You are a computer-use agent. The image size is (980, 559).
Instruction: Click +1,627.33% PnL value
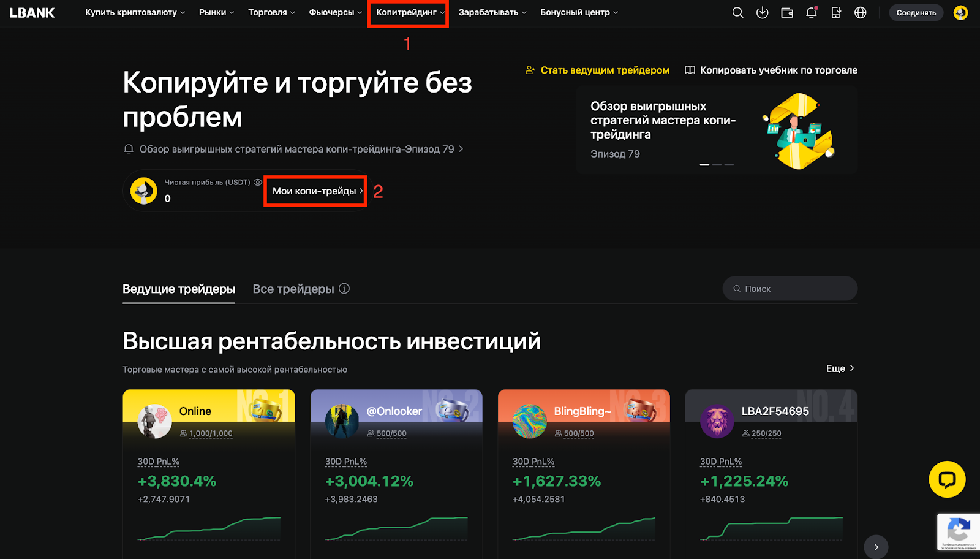point(557,481)
